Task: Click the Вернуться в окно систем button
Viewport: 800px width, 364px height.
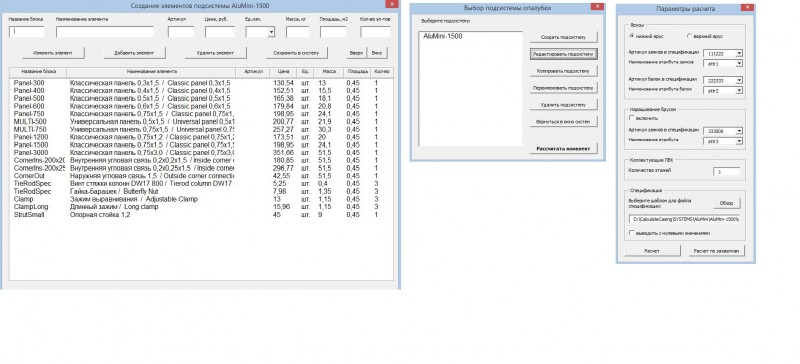Action: point(563,122)
